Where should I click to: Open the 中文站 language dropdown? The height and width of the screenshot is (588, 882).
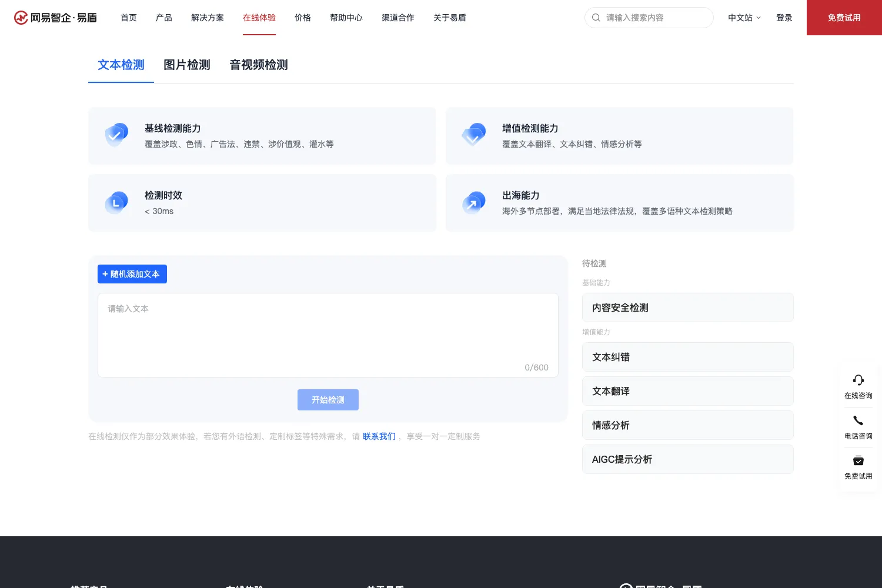pos(744,18)
